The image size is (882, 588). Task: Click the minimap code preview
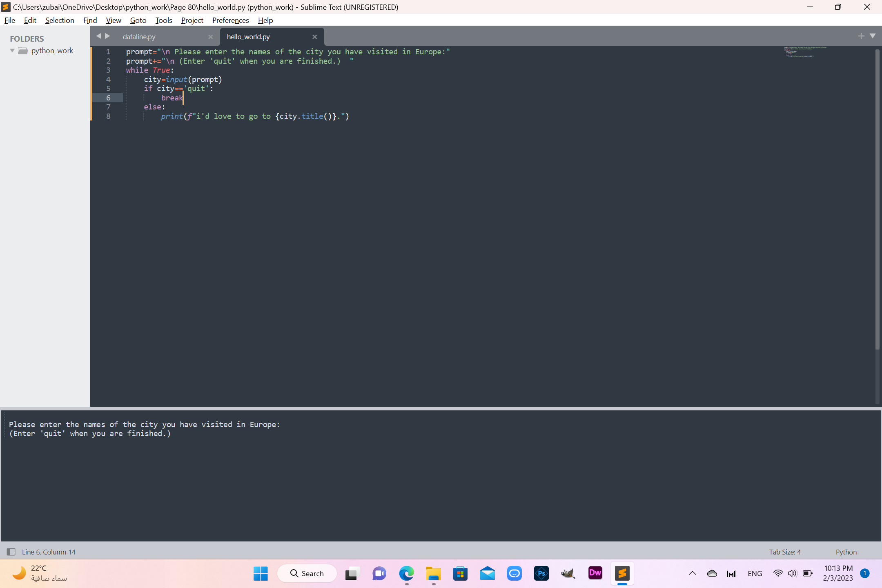[800, 52]
